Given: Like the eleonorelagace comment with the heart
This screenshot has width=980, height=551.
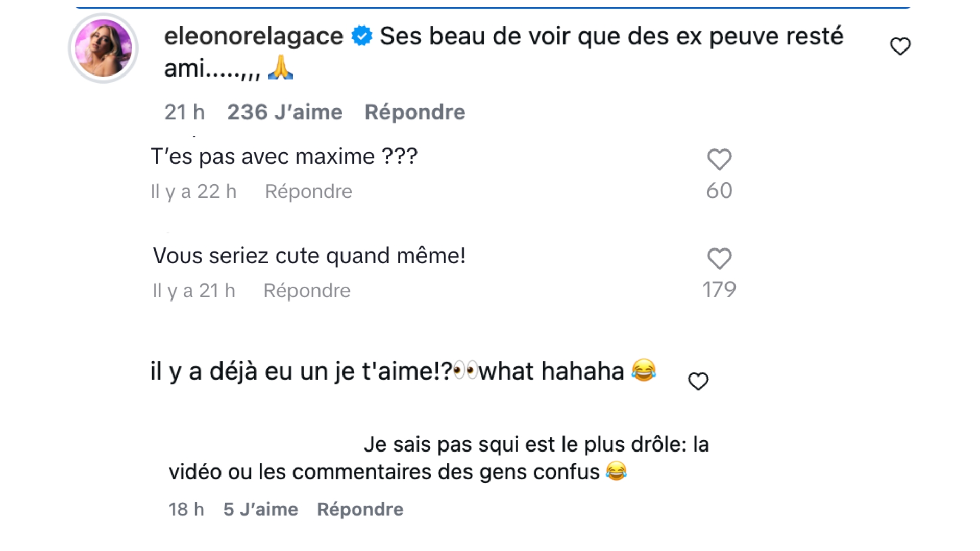Looking at the screenshot, I should pyautogui.click(x=900, y=46).
